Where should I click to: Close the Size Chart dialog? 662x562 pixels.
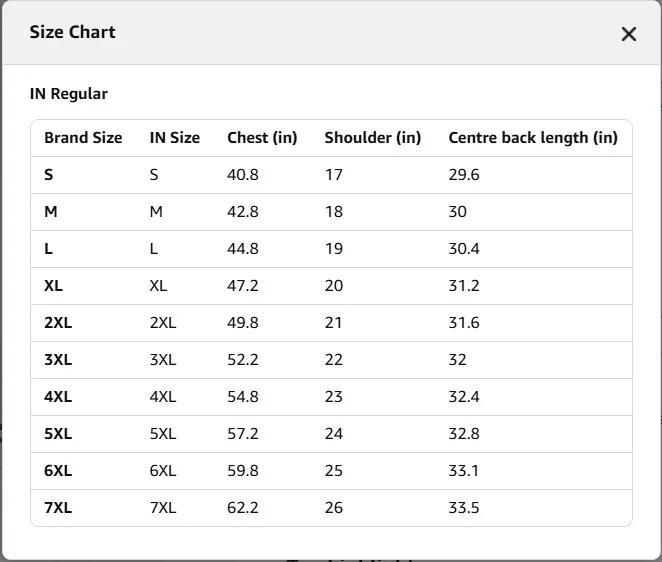point(628,34)
